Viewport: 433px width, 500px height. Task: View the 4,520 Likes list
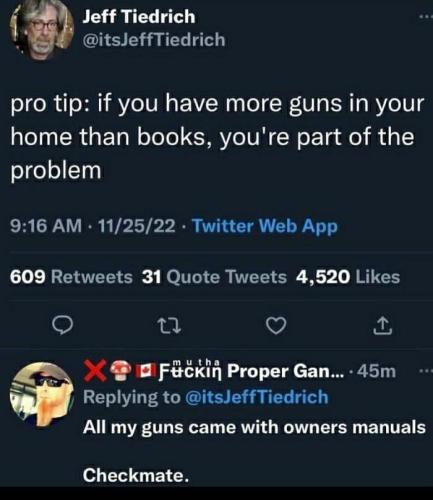(x=348, y=277)
